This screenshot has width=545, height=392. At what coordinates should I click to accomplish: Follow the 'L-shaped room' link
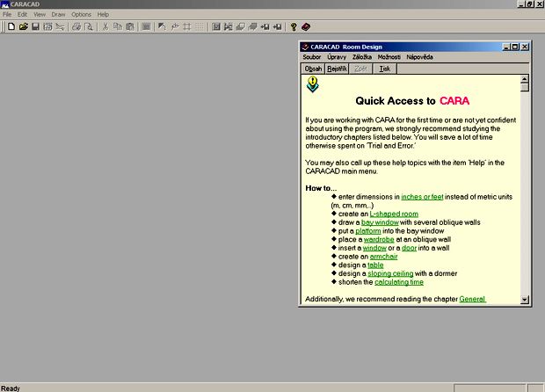point(394,214)
